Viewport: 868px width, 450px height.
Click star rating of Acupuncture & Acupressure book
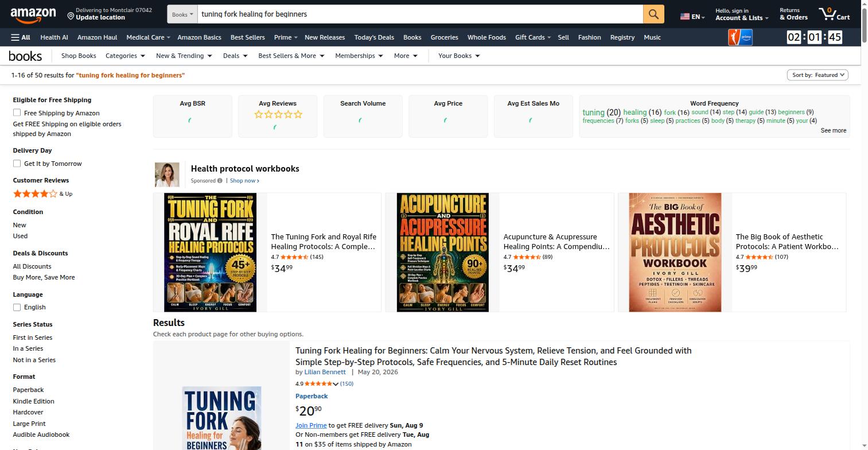point(527,257)
